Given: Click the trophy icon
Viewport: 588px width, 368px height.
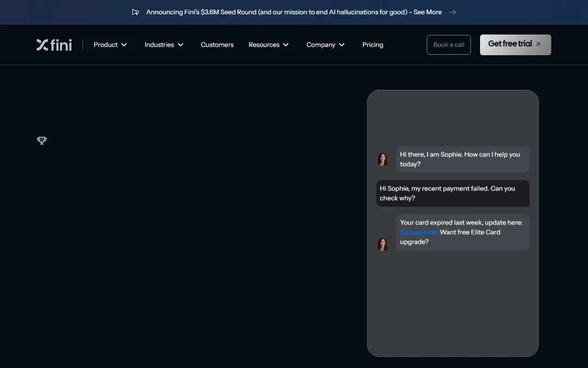Looking at the screenshot, I should pos(42,140).
